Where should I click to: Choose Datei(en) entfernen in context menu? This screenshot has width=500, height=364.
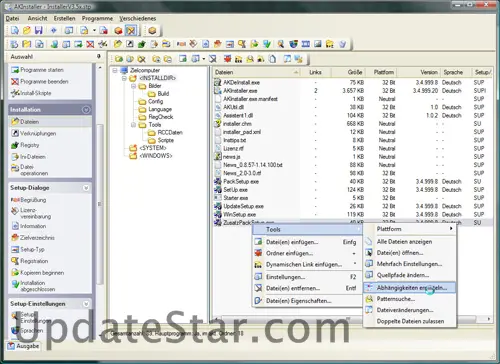307,288
